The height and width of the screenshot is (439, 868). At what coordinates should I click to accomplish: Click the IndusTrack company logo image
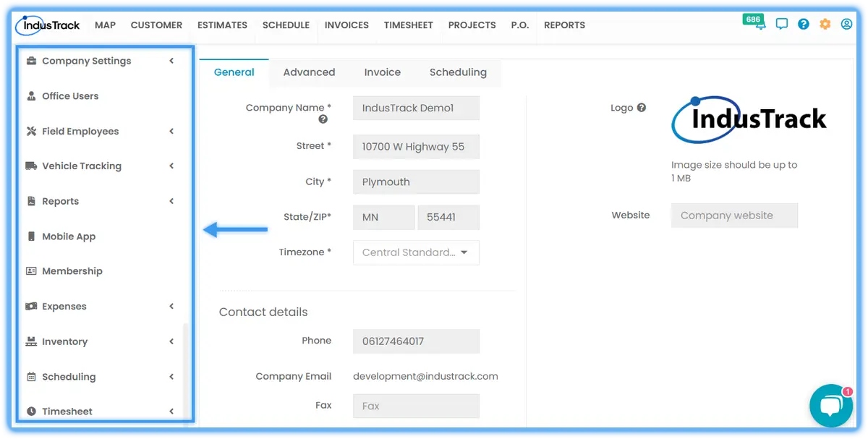(x=749, y=119)
